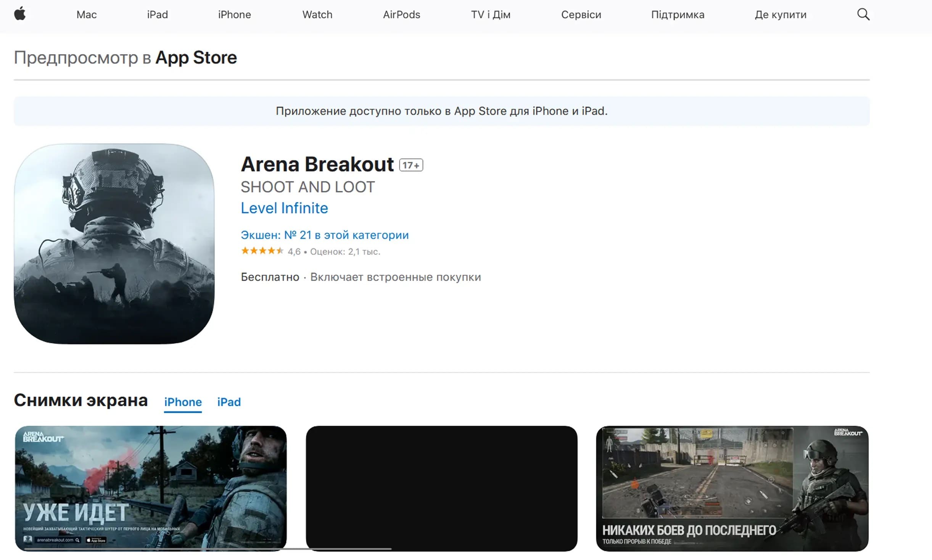
Task: Open the Де купити menu item
Action: point(781,14)
